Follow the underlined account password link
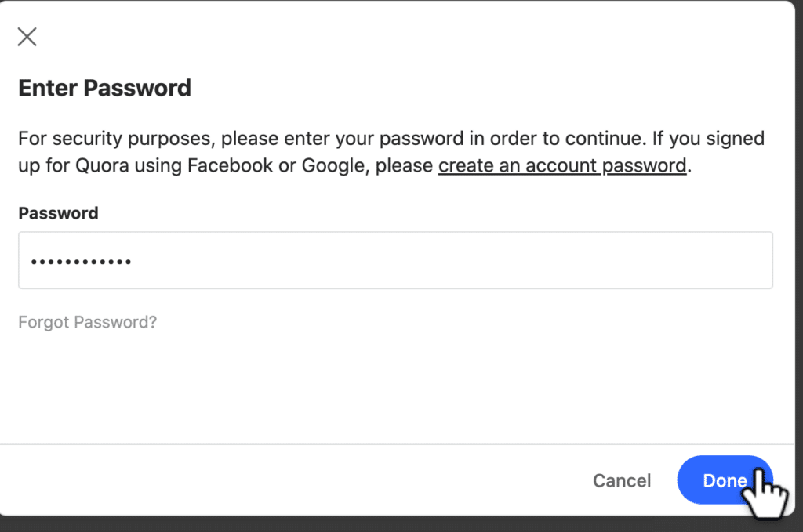The height and width of the screenshot is (532, 803). pyautogui.click(x=561, y=165)
